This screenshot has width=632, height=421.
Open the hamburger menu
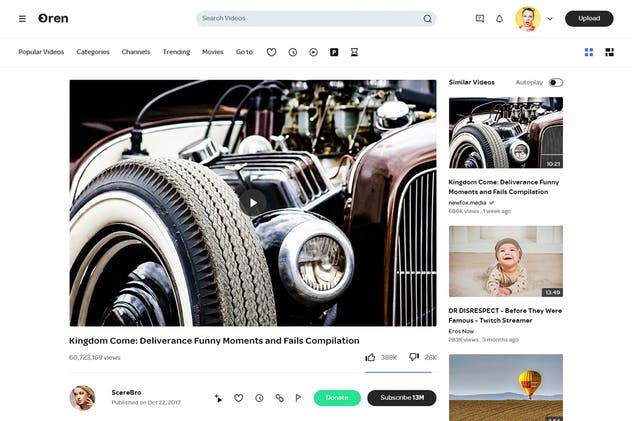(22, 19)
